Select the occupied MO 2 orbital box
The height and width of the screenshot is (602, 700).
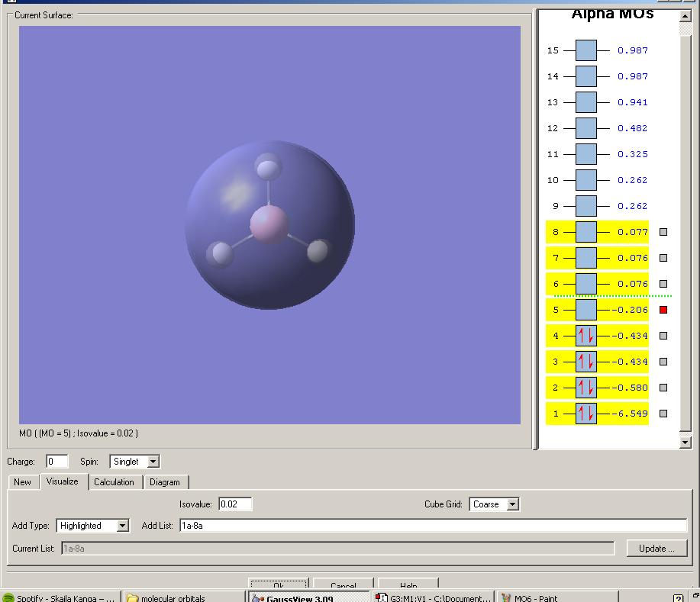[585, 388]
